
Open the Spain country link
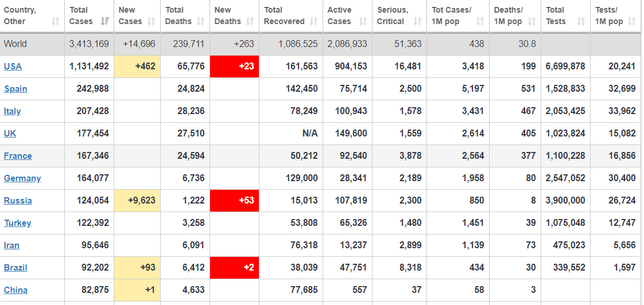pyautogui.click(x=15, y=89)
